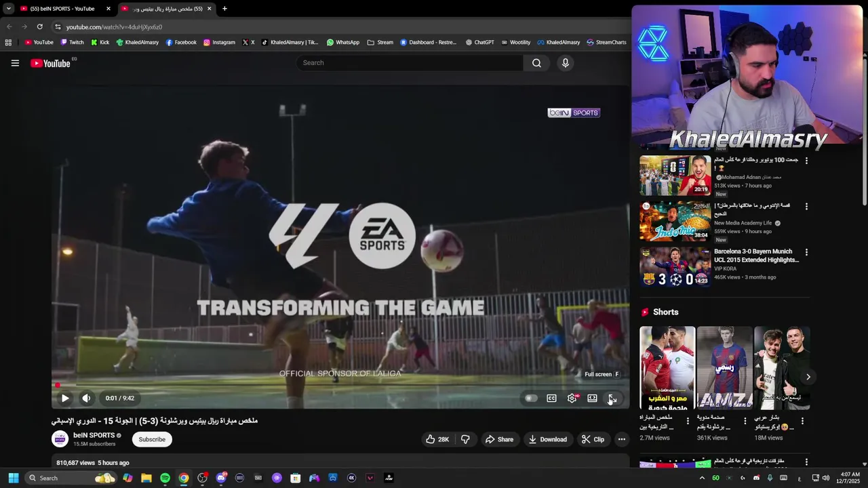Open the Facebook bookmark
Image resolution: width=868 pixels, height=488 pixels.
coord(181,42)
